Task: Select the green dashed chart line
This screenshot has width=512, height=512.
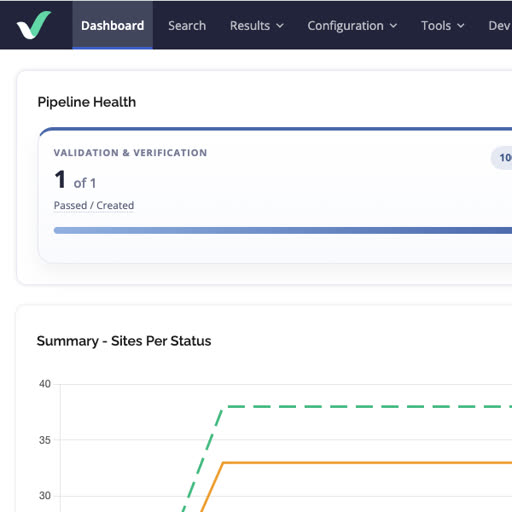Action: click(x=367, y=406)
